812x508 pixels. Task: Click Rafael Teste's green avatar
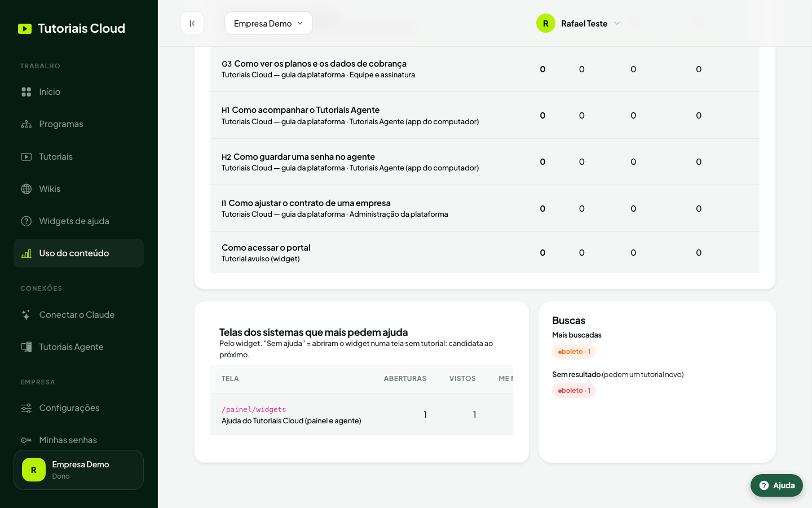(546, 23)
